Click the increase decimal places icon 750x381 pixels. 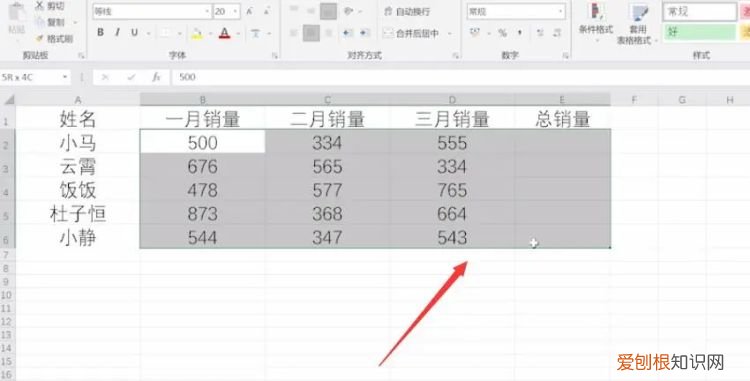point(540,33)
